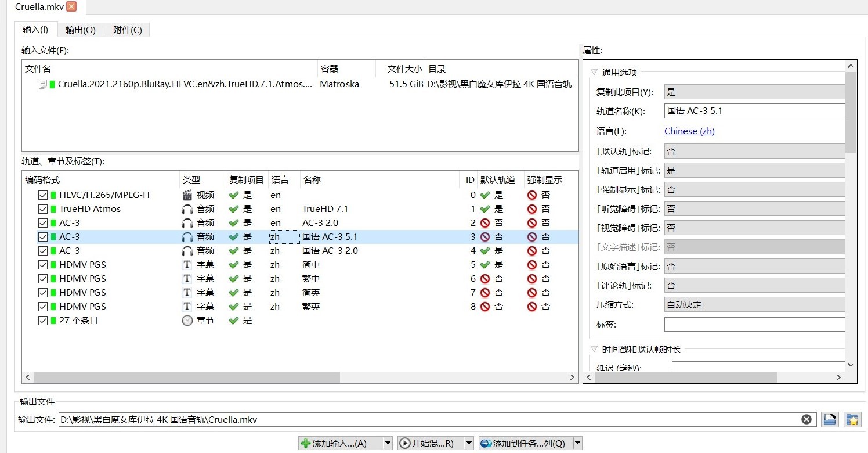
Task: Click the subtitle T icon in the 简英 row
Action: coord(187,293)
